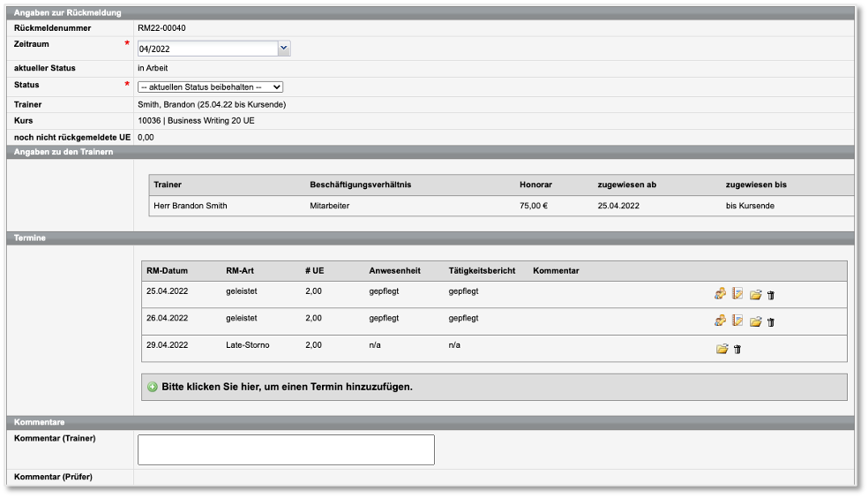
Task: Click green plus icon to add Termin
Action: point(153,387)
